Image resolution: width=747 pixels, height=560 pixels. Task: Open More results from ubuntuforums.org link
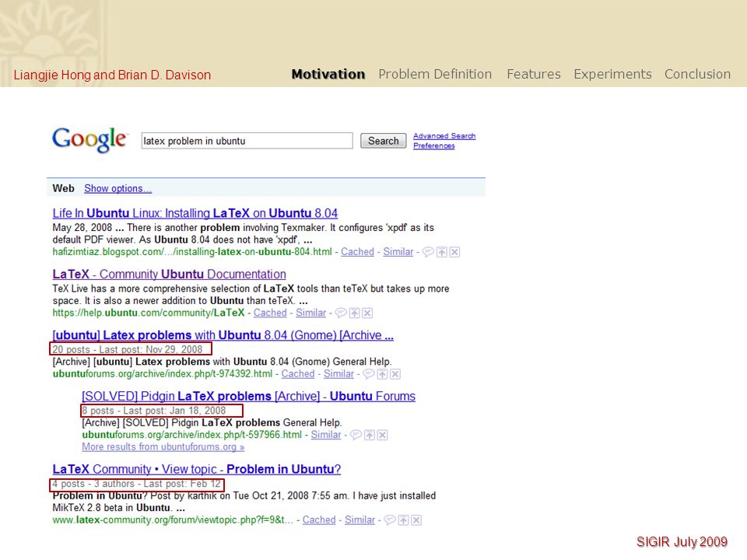163,446
